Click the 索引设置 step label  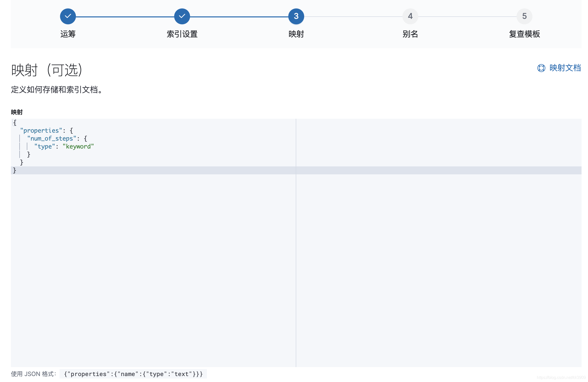182,34
